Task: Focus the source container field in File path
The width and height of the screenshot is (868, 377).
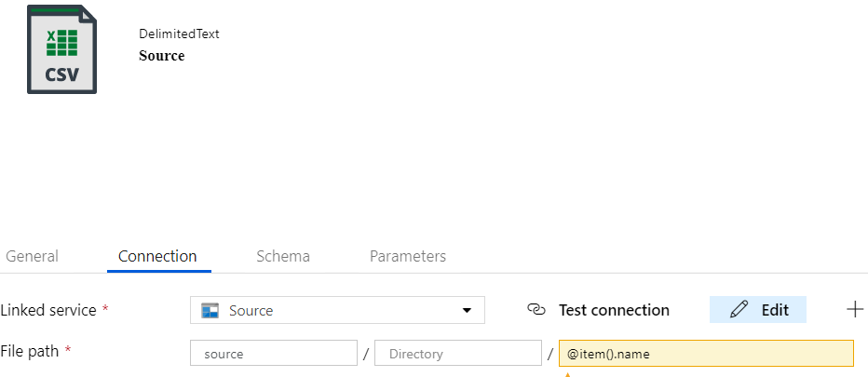Action: (274, 353)
